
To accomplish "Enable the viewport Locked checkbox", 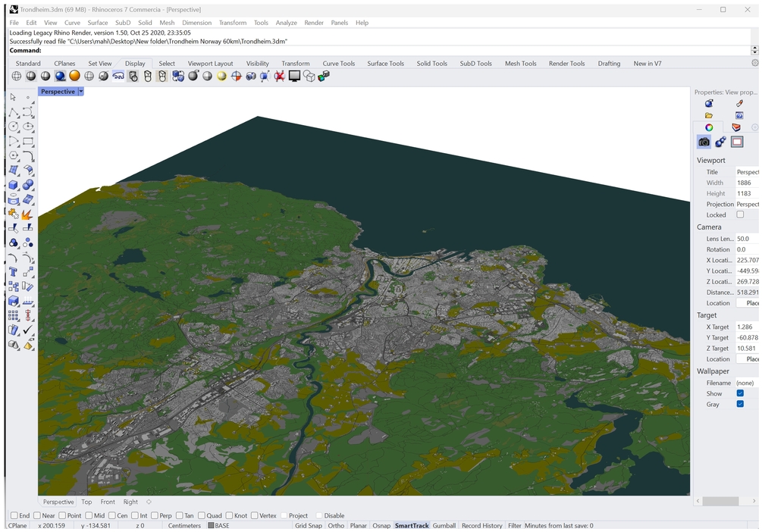I will pos(740,214).
